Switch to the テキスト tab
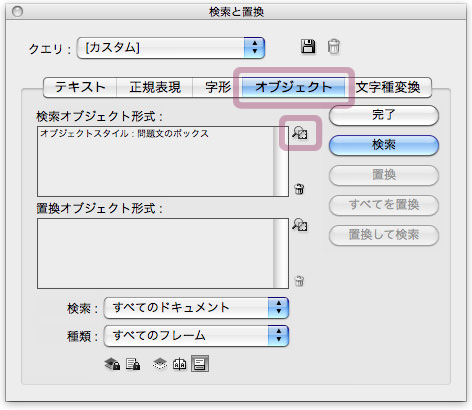 click(80, 87)
